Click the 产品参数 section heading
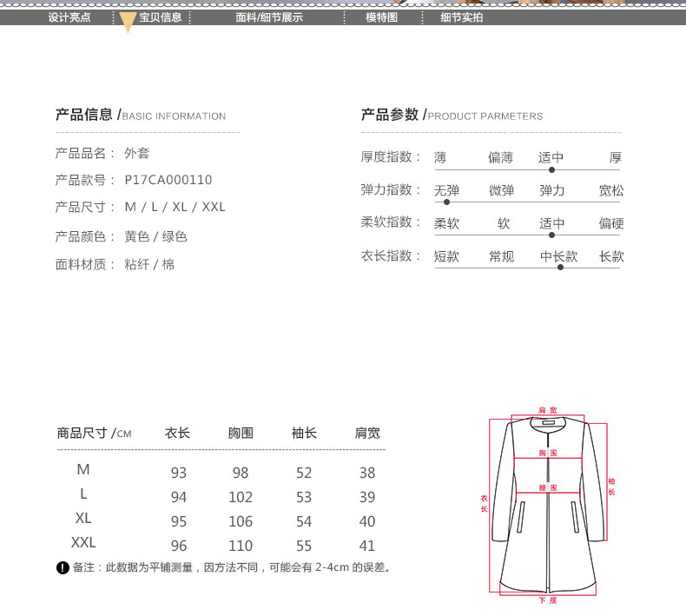 click(390, 115)
